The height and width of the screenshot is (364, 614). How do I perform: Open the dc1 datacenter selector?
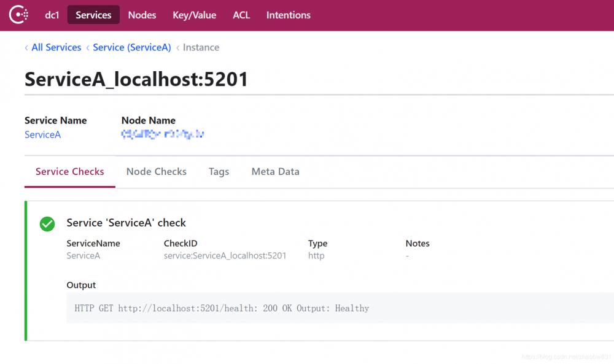pos(52,15)
